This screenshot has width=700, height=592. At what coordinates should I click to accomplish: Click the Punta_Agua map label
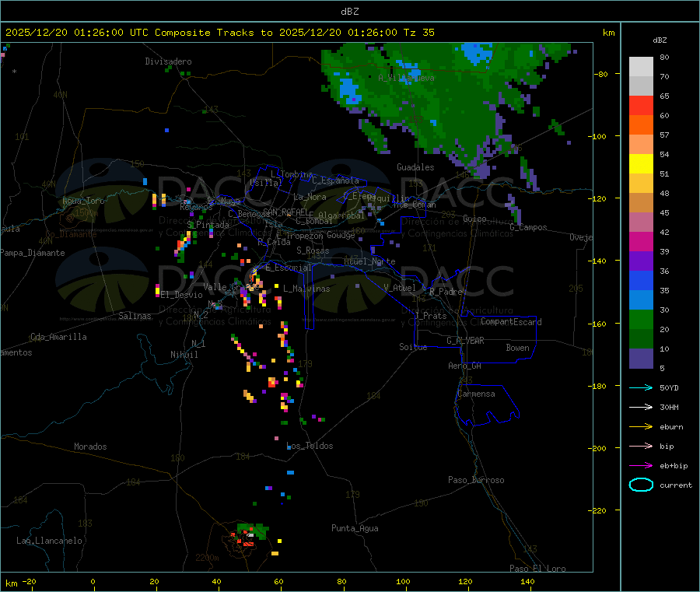click(355, 528)
